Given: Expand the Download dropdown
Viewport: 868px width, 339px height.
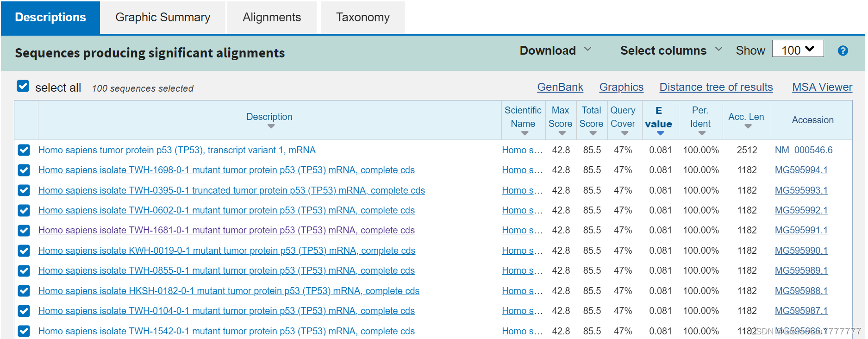Looking at the screenshot, I should tap(556, 50).
